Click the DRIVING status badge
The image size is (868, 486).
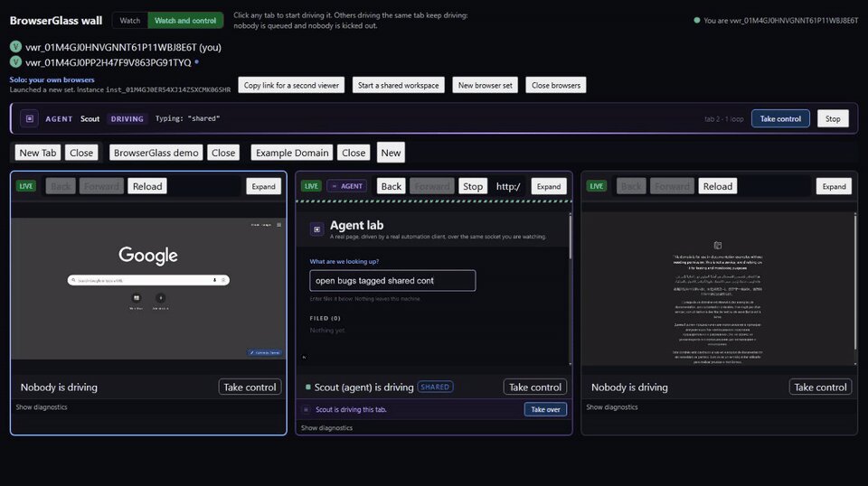click(127, 119)
